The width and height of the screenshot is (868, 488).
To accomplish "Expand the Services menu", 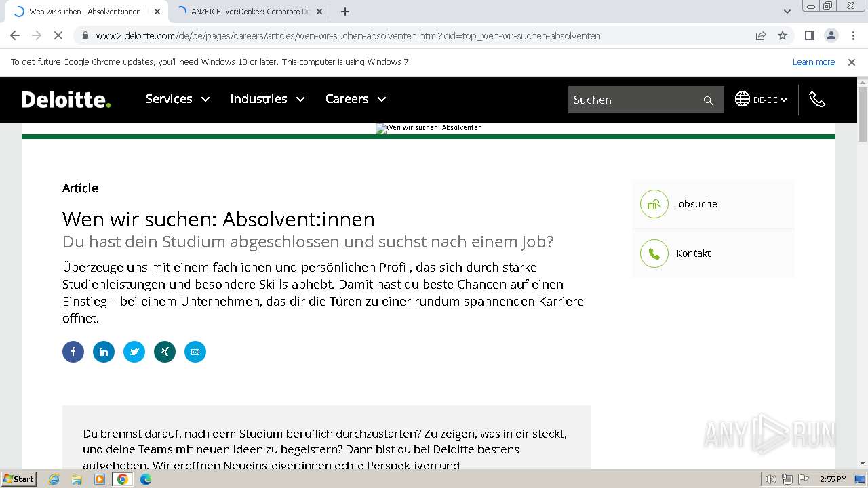I will pos(178,99).
